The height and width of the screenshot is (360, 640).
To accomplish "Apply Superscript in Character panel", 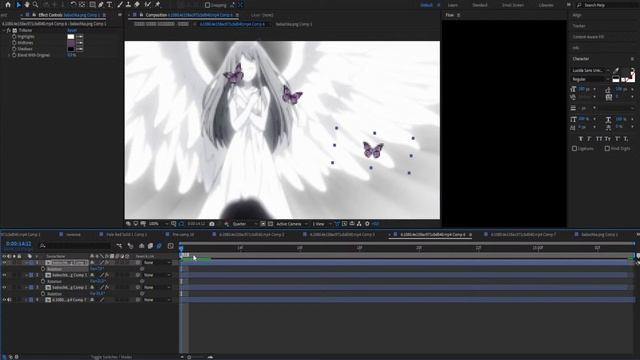I will pos(617,139).
